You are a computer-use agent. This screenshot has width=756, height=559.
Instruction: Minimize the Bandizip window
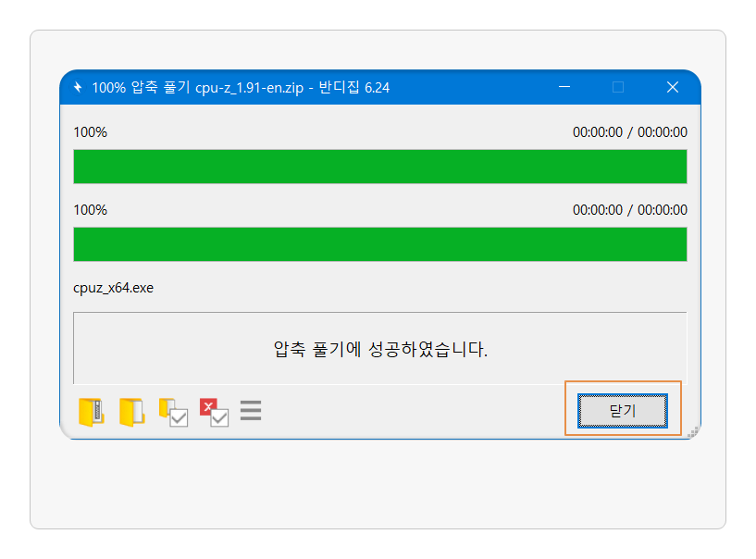[x=564, y=87]
